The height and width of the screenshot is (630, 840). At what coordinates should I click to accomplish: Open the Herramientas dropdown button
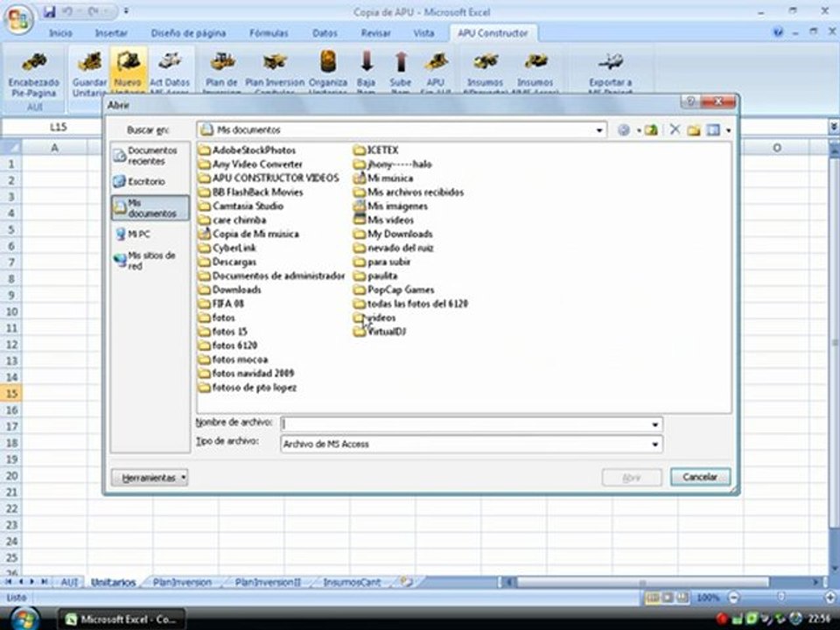(150, 478)
